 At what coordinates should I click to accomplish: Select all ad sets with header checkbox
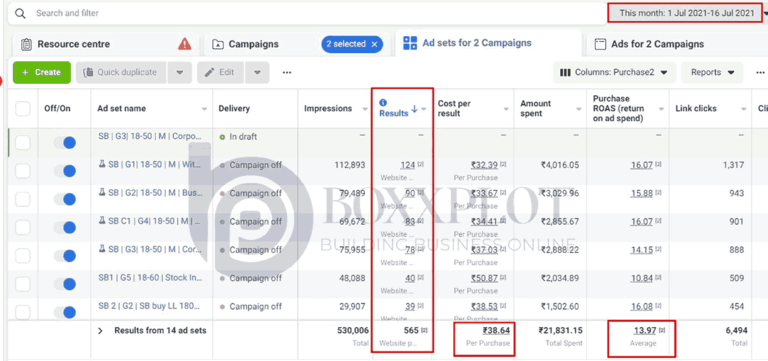[x=23, y=109]
